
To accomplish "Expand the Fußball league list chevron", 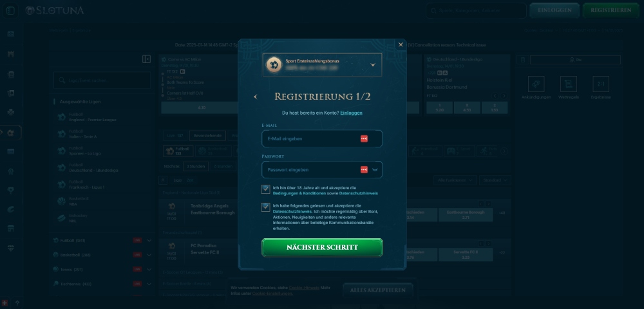I will (149, 241).
